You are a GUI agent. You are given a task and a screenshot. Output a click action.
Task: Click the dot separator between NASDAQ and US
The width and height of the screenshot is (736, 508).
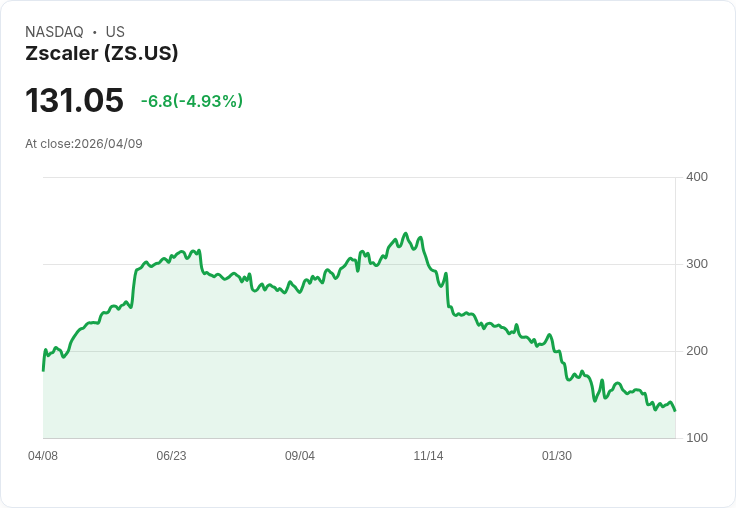tap(95, 32)
